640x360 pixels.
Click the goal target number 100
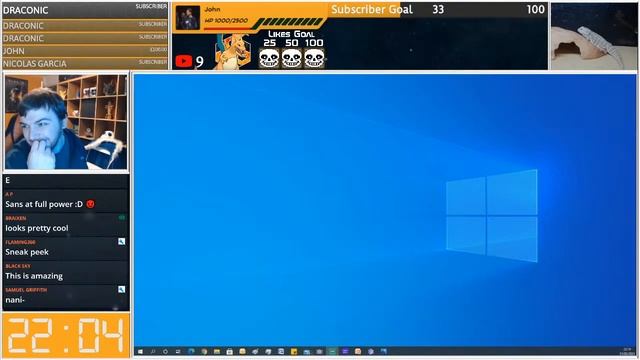(536, 9)
